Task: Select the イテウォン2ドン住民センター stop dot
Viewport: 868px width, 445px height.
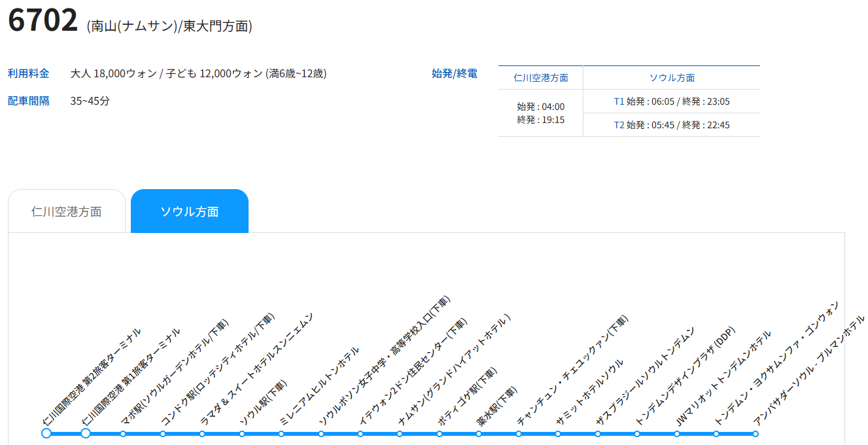Action: (360, 434)
